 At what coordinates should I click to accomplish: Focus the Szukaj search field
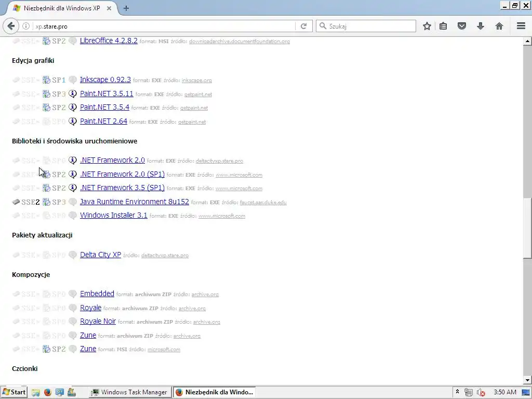pyautogui.click(x=366, y=26)
